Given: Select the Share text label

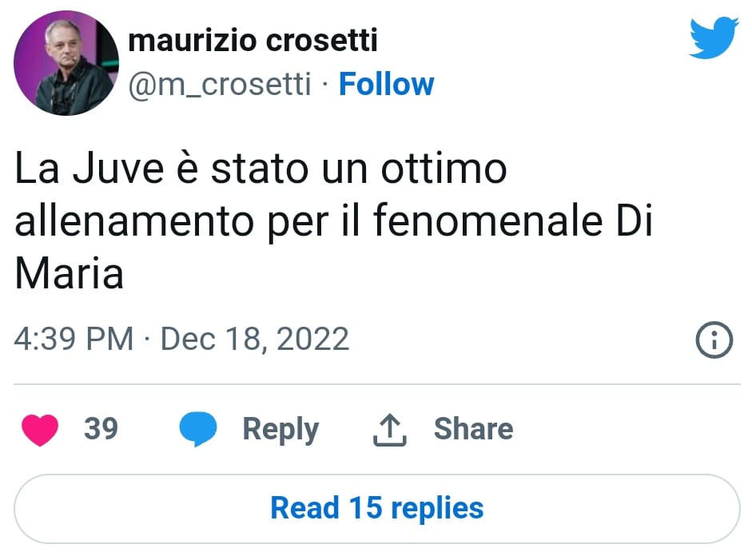Looking at the screenshot, I should 473,429.
